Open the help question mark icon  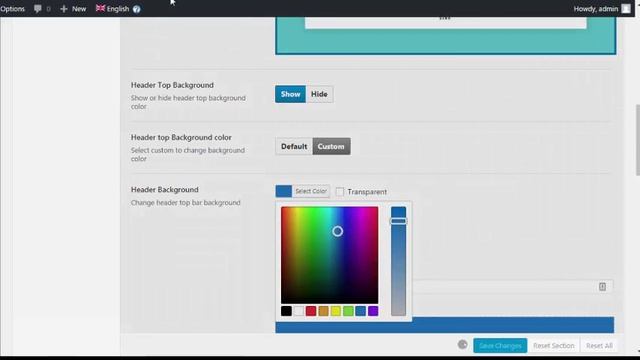tap(136, 9)
